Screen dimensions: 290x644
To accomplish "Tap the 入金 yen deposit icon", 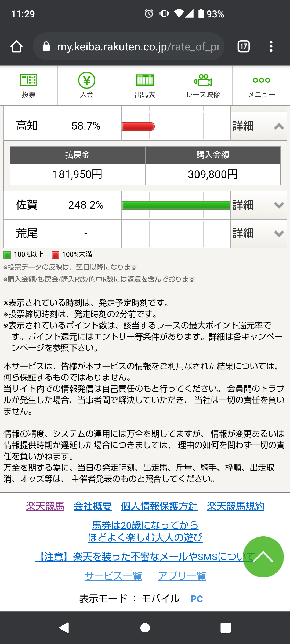I will coord(87,80).
